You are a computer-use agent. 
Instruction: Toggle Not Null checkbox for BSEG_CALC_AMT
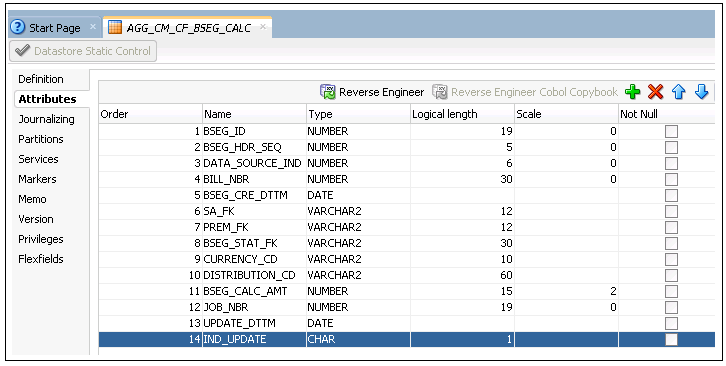coord(671,291)
